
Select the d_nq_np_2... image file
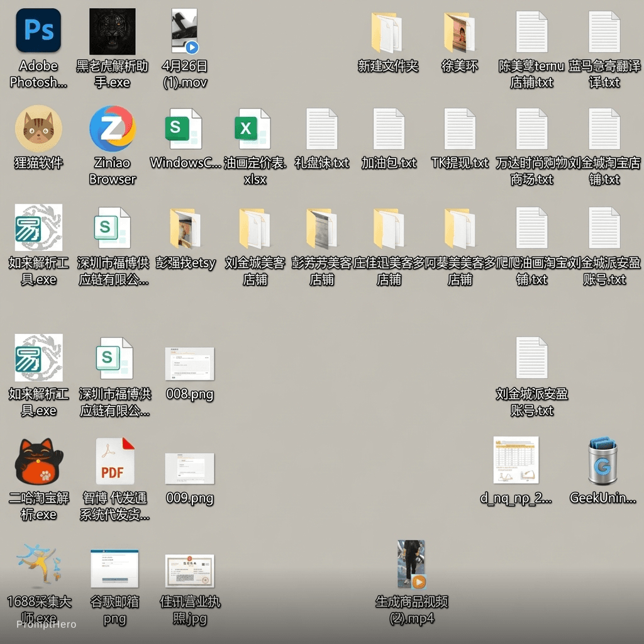(x=516, y=460)
